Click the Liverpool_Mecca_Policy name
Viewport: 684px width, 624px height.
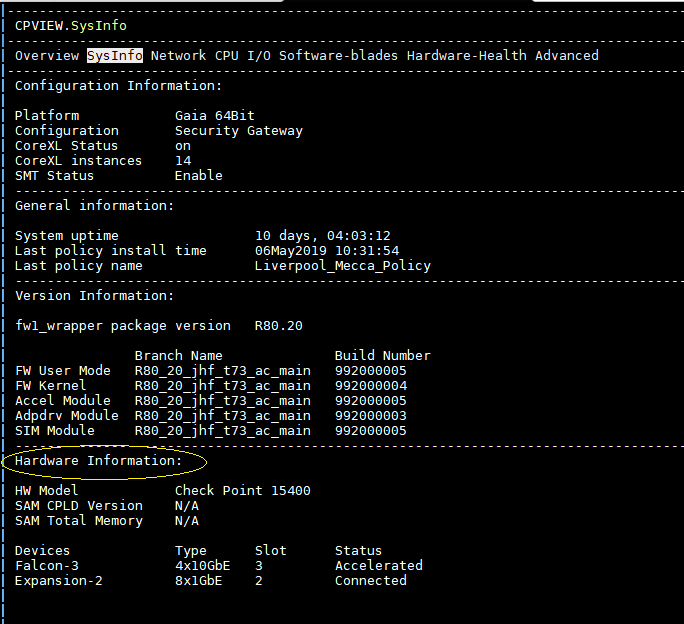(342, 266)
